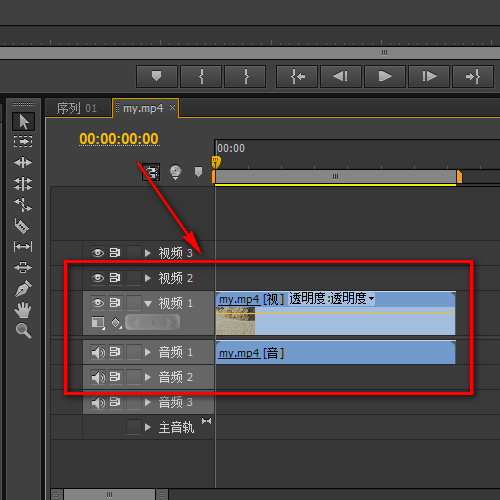Mute the 音频 3 track speaker icon
This screenshot has width=500, height=500.
(x=98, y=402)
